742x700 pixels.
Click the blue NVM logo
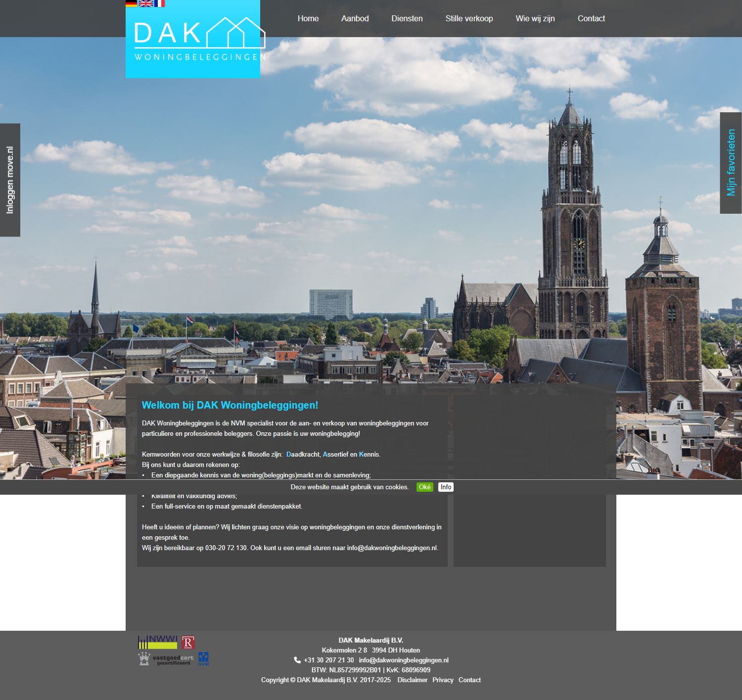click(x=203, y=659)
